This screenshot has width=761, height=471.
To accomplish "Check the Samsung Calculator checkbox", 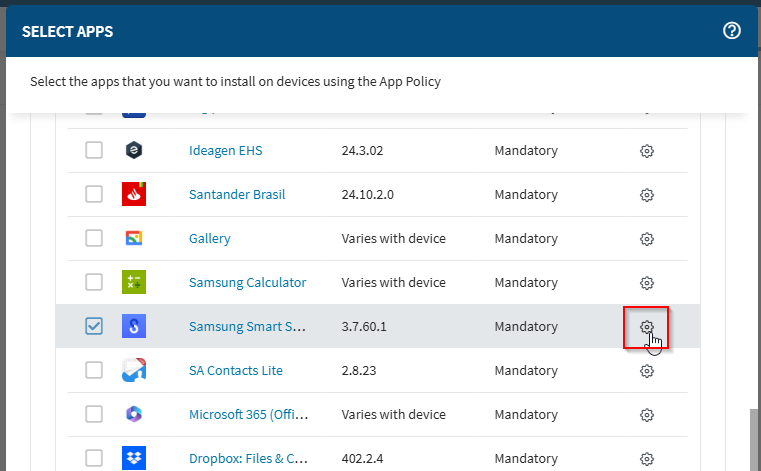I will (94, 282).
